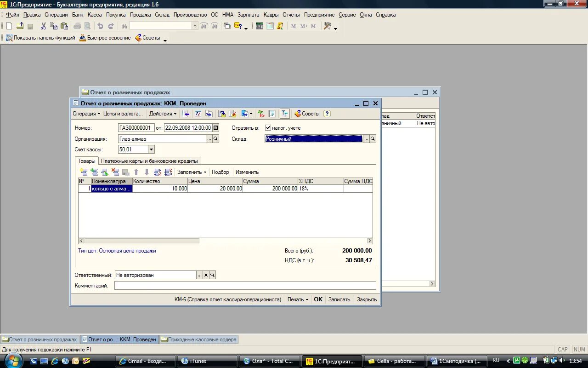The height and width of the screenshot is (368, 588).
Task: Click the ellipsis button for the Склад field
Action: point(366,139)
